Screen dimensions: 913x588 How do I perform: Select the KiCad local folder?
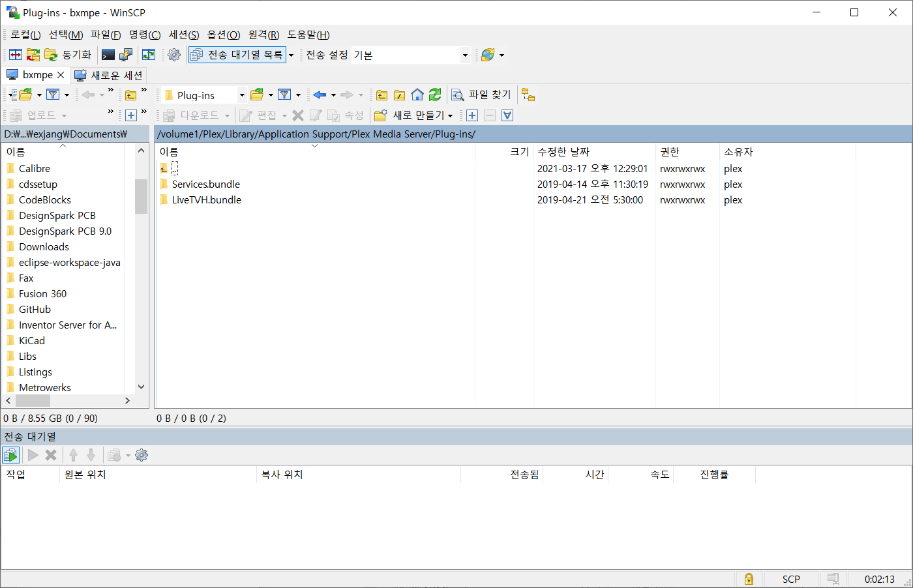pos(25,340)
